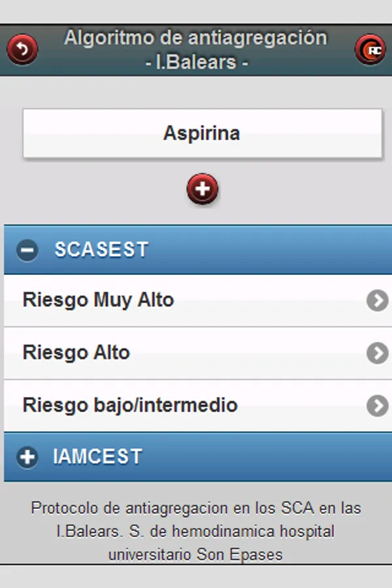The width and height of the screenshot is (392, 588).
Task: Click the I.Balears subtitle in header
Action: tap(196, 63)
